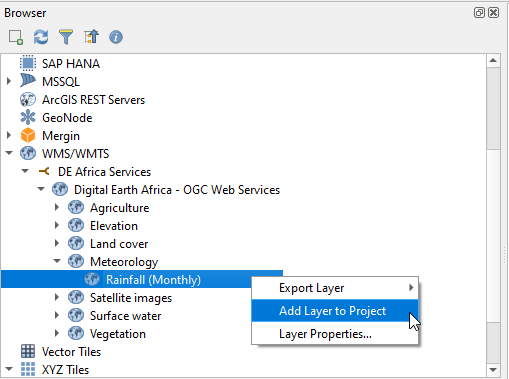Click the Add Selected Layers toolbar icon
The height and width of the screenshot is (379, 509).
[16, 37]
